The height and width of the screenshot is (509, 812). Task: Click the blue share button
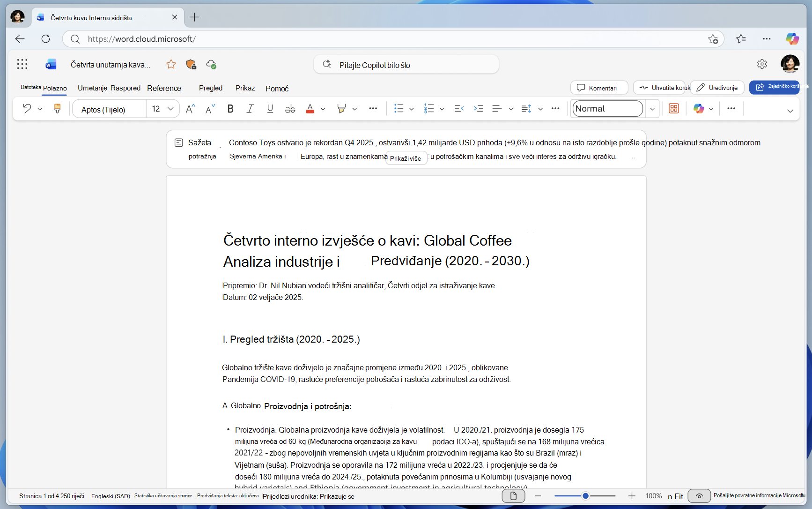click(775, 87)
